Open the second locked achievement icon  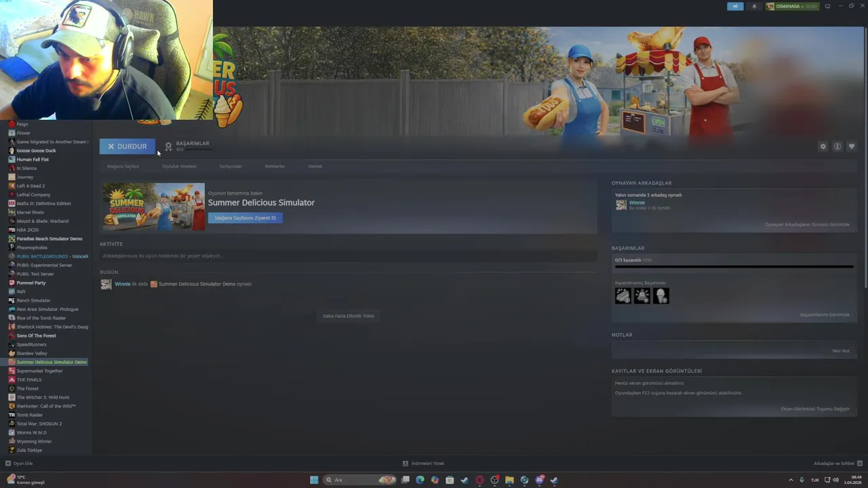(642, 296)
